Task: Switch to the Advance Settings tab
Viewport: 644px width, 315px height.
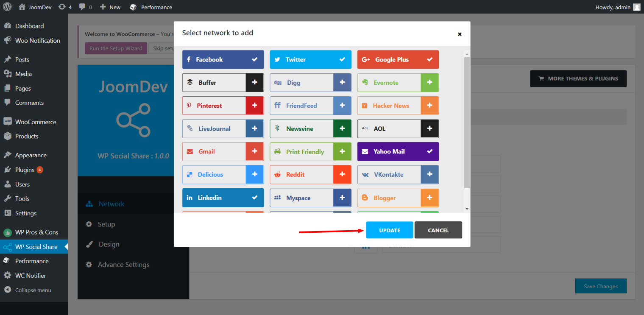Action: [x=133, y=265]
